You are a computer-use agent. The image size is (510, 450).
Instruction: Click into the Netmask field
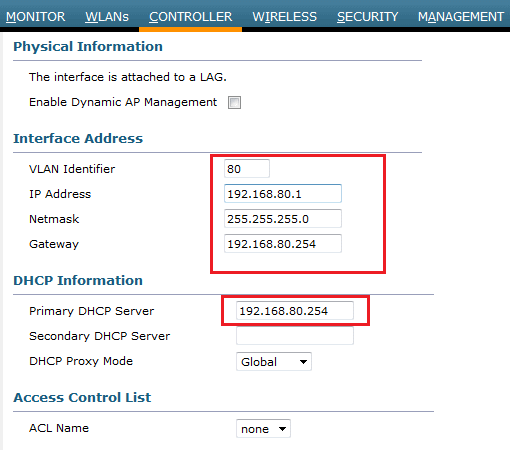tap(283, 219)
